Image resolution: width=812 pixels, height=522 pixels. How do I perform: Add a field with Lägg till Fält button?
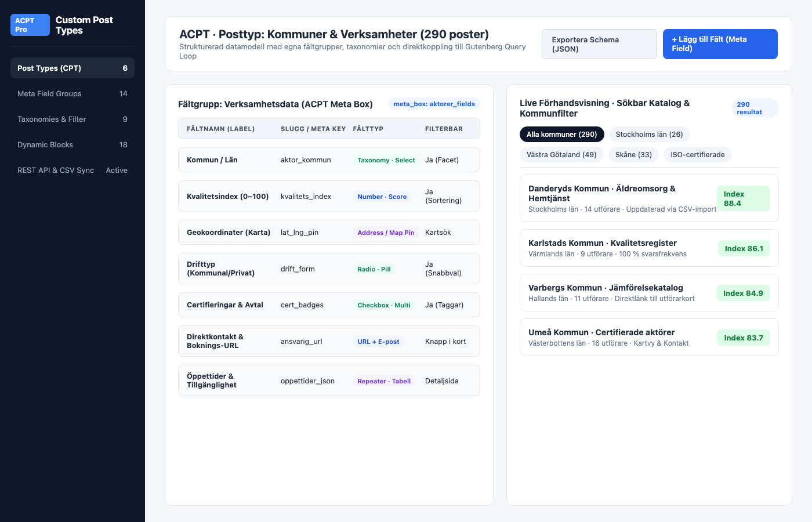tap(720, 44)
